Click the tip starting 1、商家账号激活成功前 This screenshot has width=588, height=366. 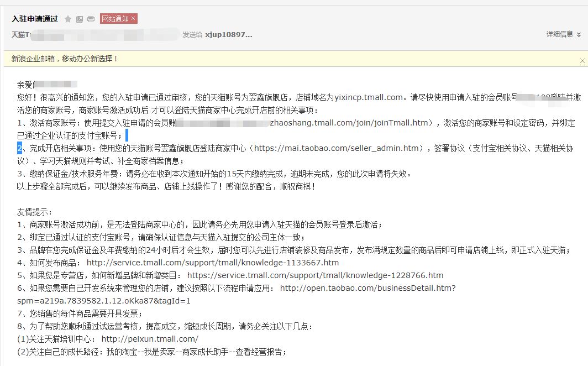[x=200, y=225]
